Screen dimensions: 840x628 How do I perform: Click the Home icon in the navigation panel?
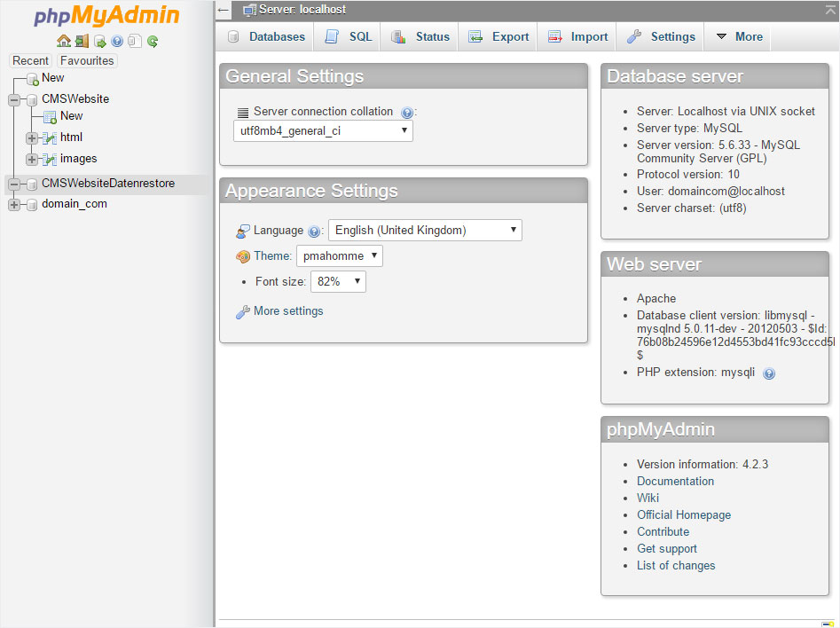pos(64,41)
